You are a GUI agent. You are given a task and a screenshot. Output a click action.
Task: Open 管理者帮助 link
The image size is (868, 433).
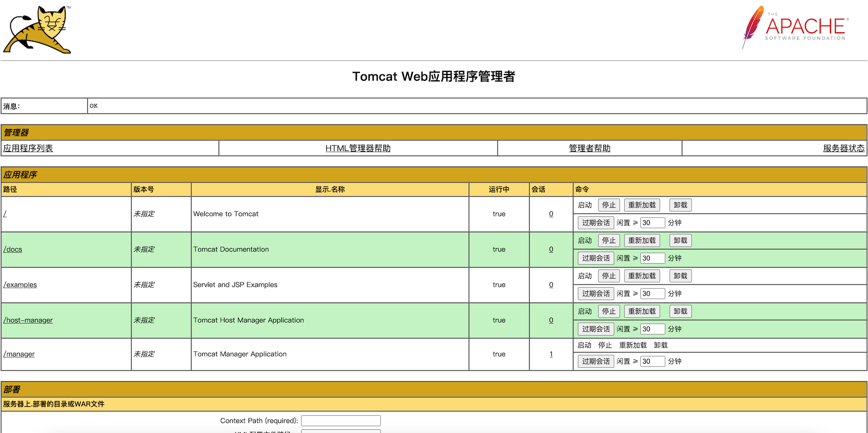click(589, 149)
